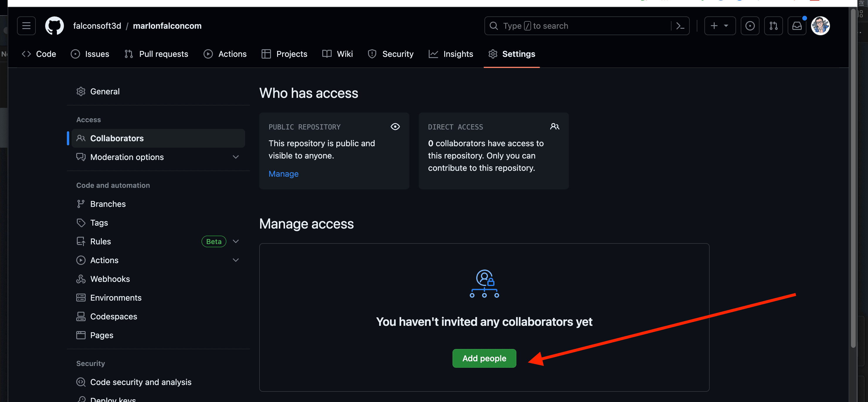
Task: Click the Branches icon in sidebar
Action: (81, 204)
